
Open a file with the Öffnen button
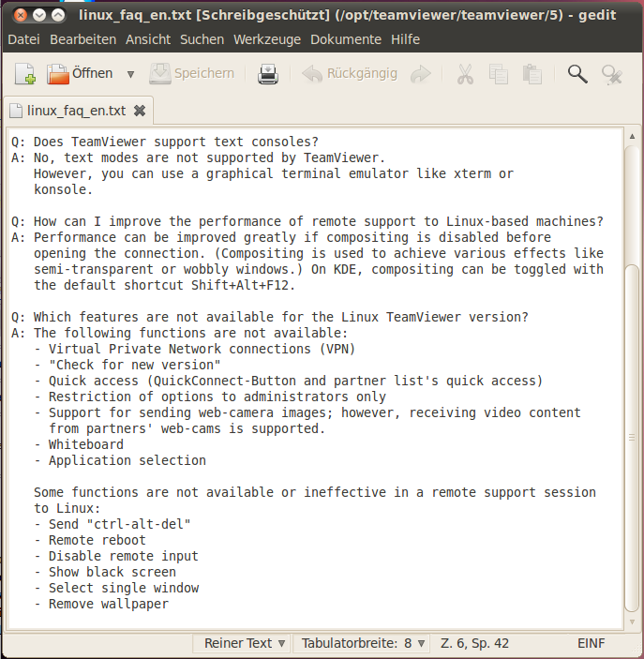(x=80, y=74)
